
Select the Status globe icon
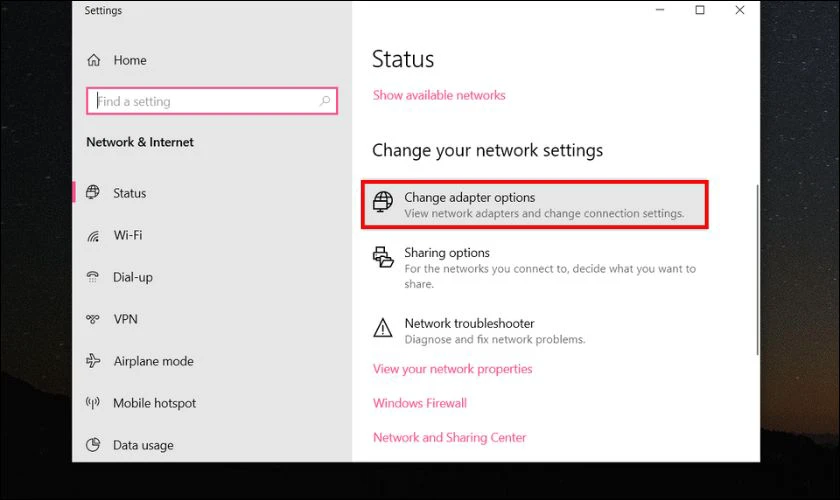[x=94, y=193]
